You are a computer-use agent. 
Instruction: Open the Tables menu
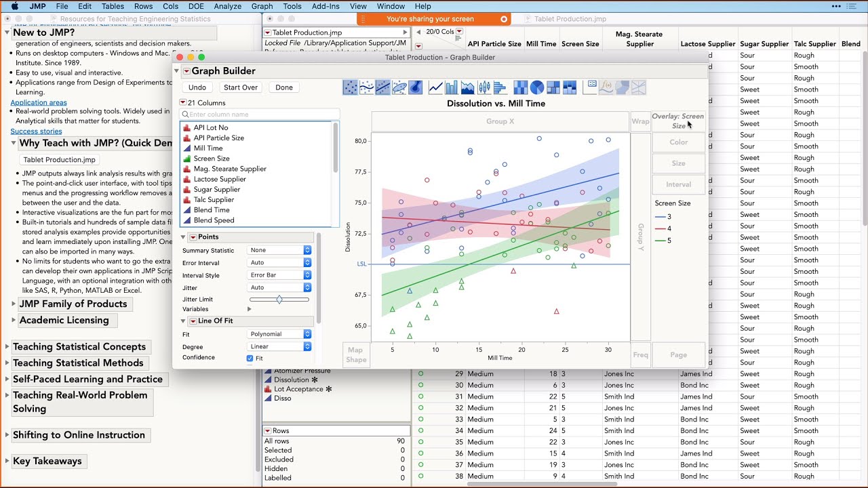[x=113, y=6]
